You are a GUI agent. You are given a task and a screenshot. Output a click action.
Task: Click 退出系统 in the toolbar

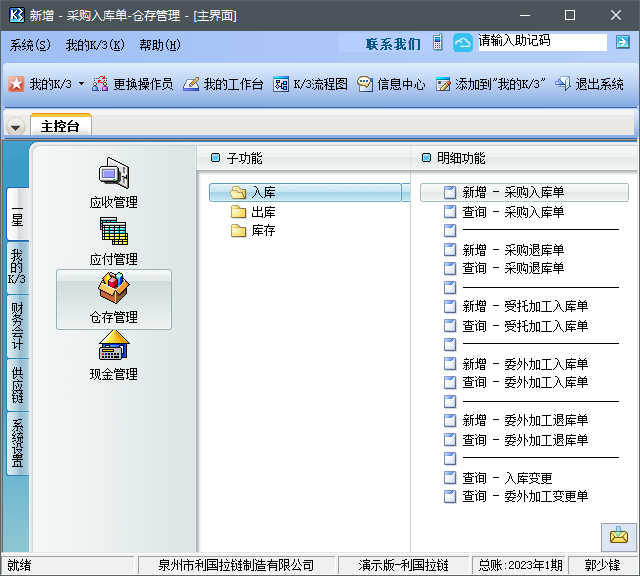point(589,85)
